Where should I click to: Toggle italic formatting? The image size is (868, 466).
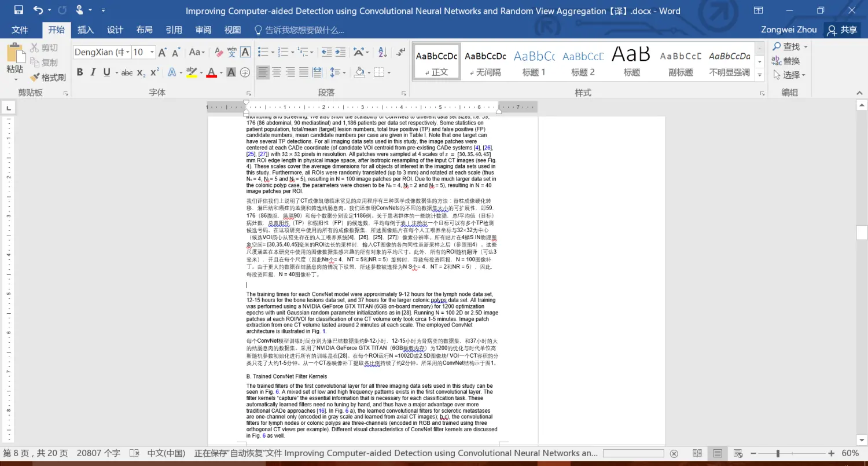93,72
